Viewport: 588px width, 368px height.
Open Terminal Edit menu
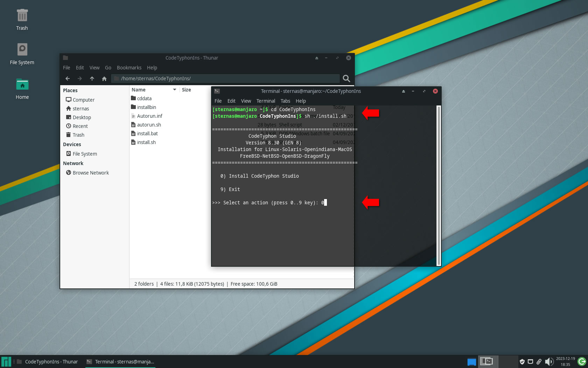231,101
